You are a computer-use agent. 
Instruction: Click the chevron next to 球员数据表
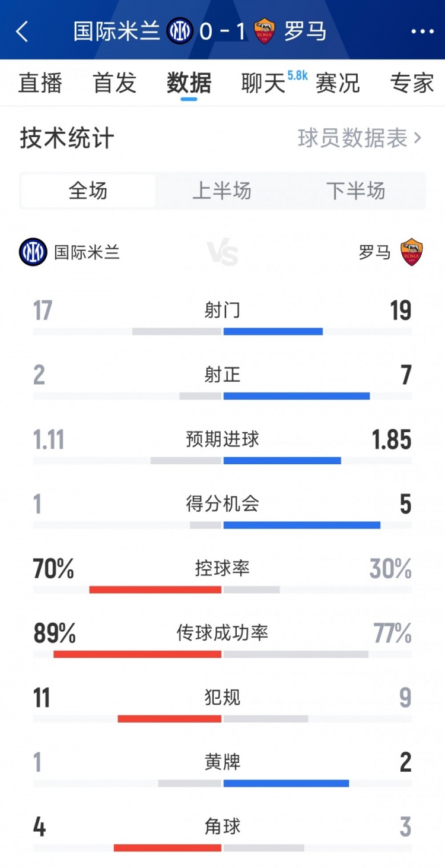(x=418, y=137)
